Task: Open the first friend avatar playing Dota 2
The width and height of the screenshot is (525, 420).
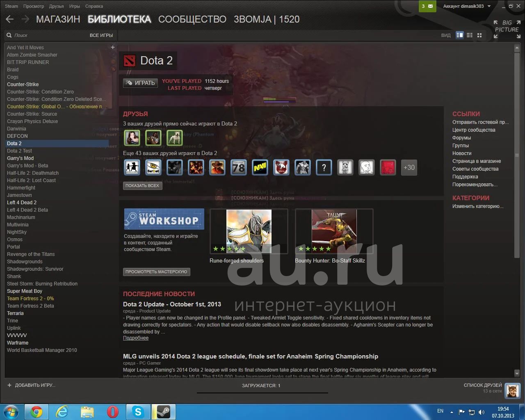Action: pos(132,138)
